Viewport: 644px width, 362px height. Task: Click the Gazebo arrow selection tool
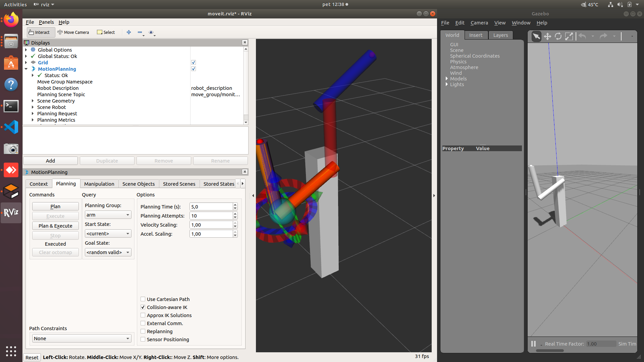pyautogui.click(x=536, y=36)
